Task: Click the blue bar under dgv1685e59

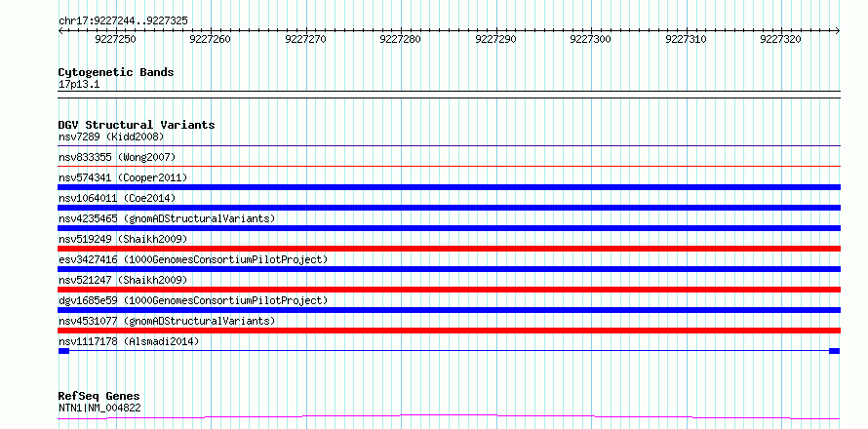Action: click(450, 310)
